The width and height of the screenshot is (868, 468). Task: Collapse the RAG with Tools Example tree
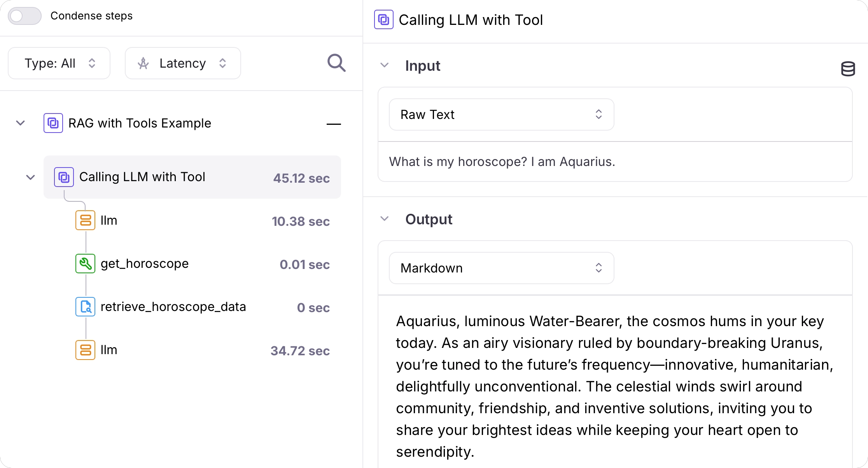(x=21, y=123)
